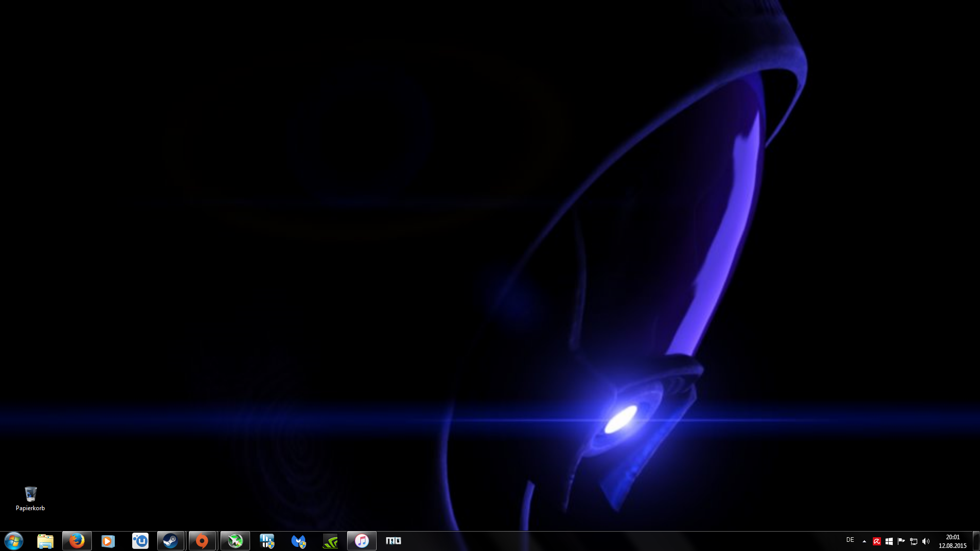980x551 pixels.
Task: Launch the NVIDIA GeForce Experience icon
Action: point(330,541)
